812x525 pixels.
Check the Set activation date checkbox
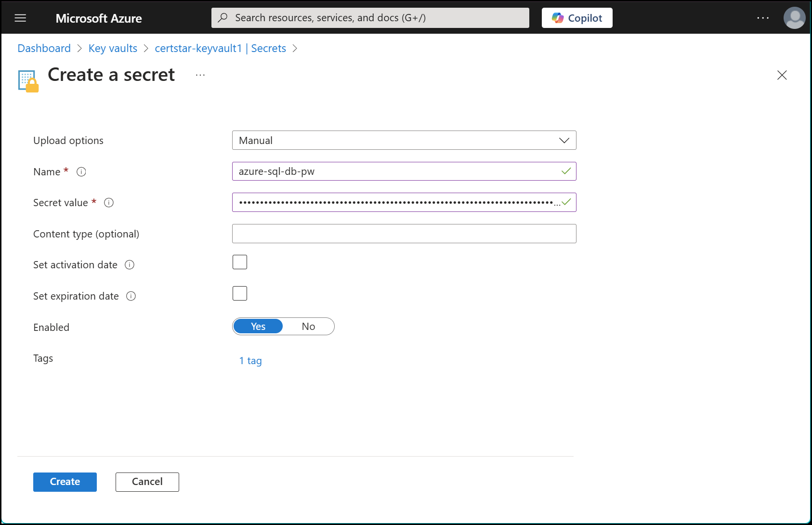coord(239,262)
